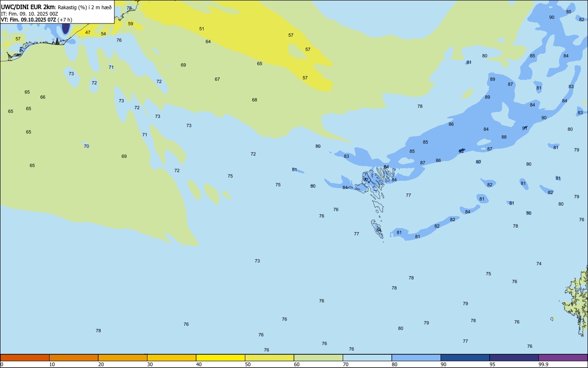Click the humidity value 51 on the map
Screen dimensions: 588x368
pos(202,29)
